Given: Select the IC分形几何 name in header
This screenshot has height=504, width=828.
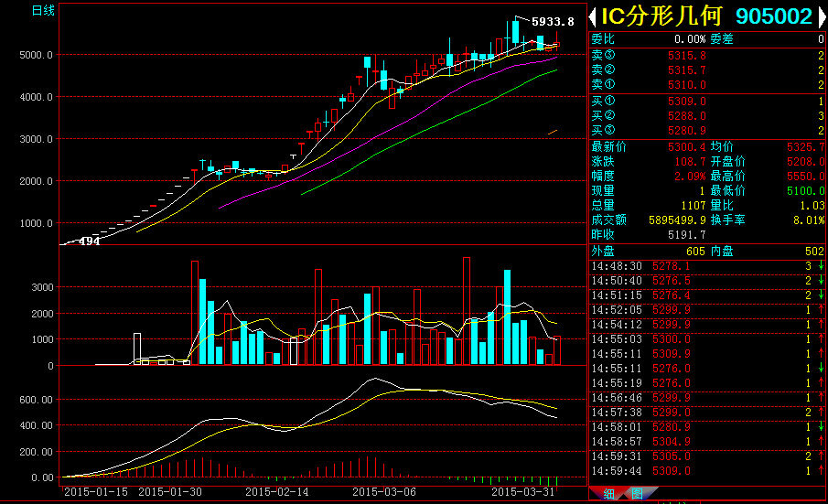Looking at the screenshot, I should (661, 16).
